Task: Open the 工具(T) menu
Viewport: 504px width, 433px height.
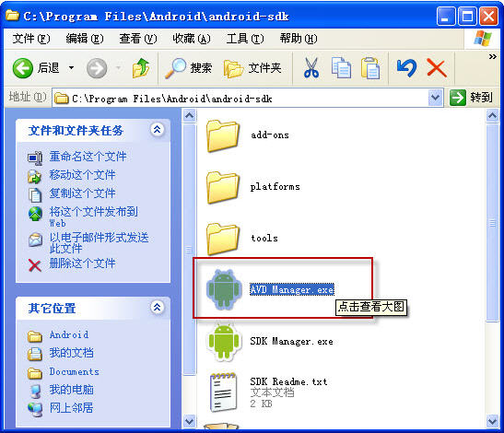Action: point(245,39)
